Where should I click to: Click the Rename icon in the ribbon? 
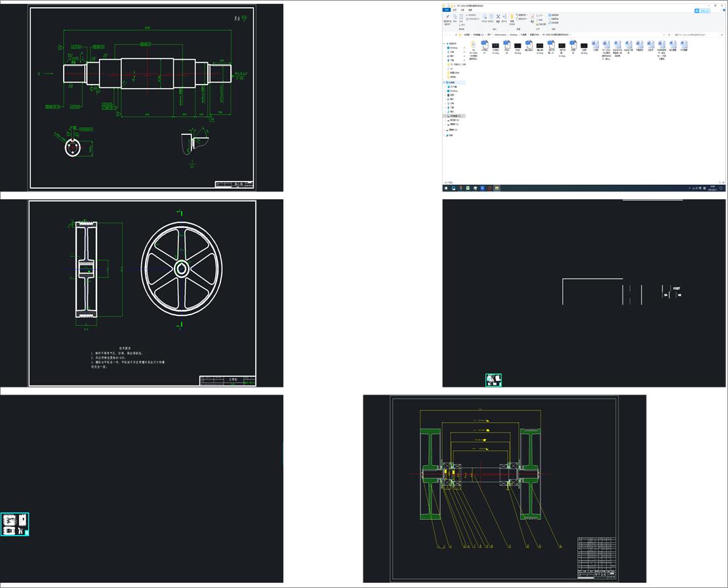click(504, 16)
